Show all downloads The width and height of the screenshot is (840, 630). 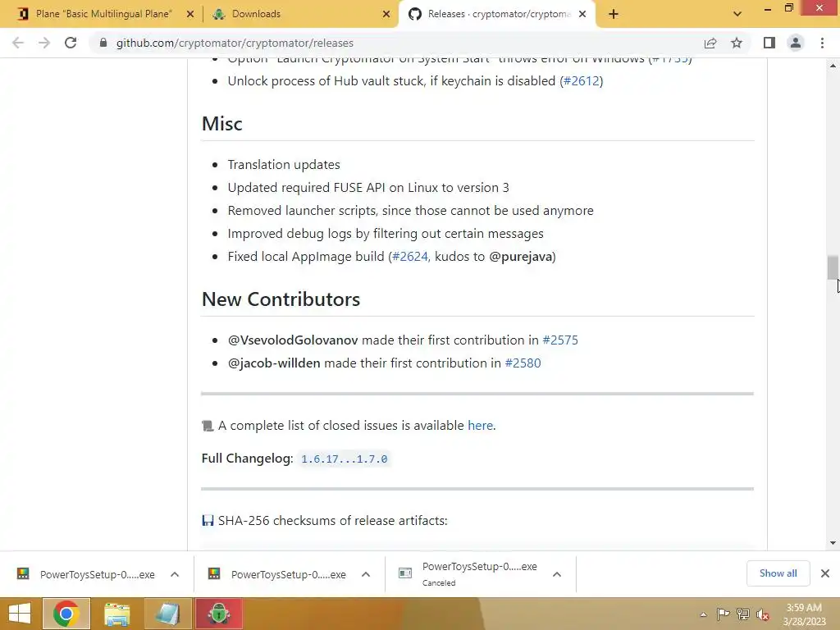click(778, 573)
